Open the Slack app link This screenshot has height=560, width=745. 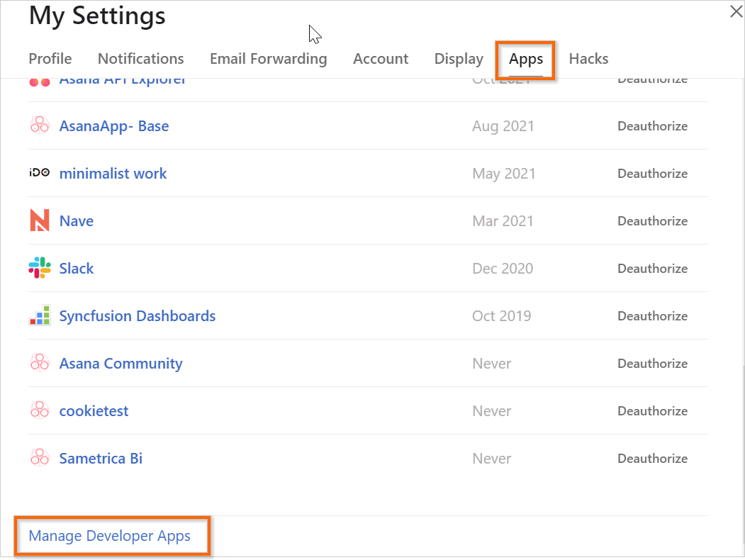pos(77,269)
